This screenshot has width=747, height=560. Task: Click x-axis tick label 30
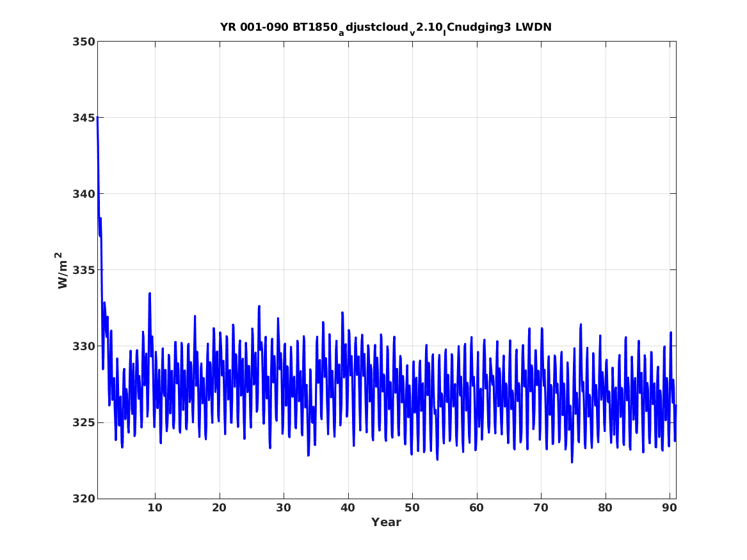click(x=284, y=508)
